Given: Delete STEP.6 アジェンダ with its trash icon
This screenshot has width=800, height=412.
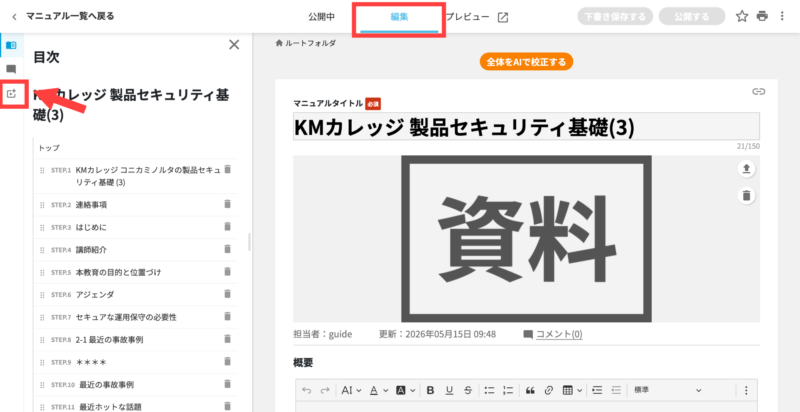Looking at the screenshot, I should (x=228, y=294).
